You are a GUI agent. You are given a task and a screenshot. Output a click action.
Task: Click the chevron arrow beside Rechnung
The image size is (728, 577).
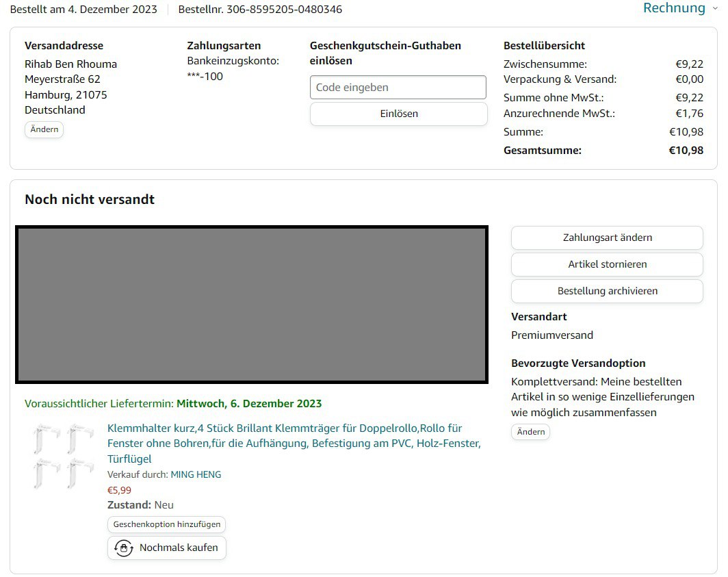click(716, 8)
